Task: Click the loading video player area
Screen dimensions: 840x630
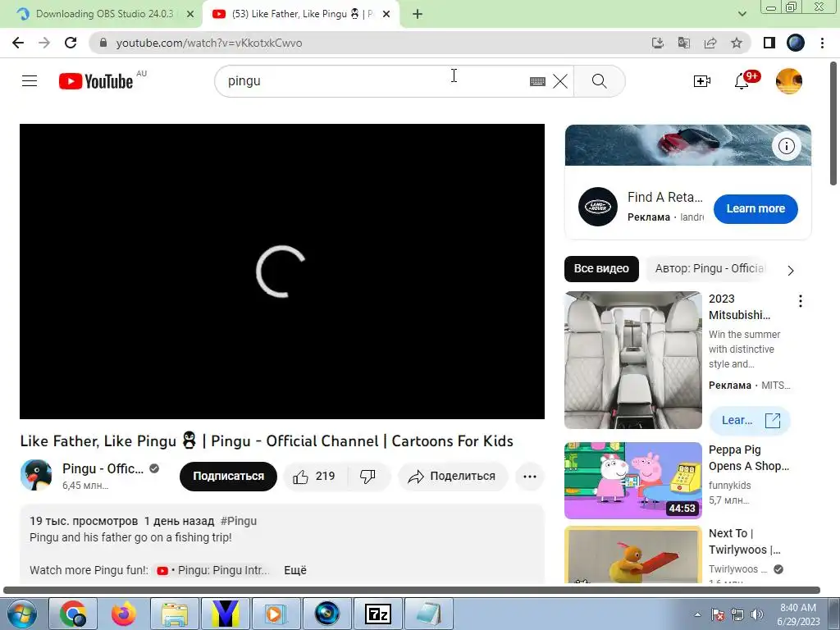Action: click(x=282, y=272)
